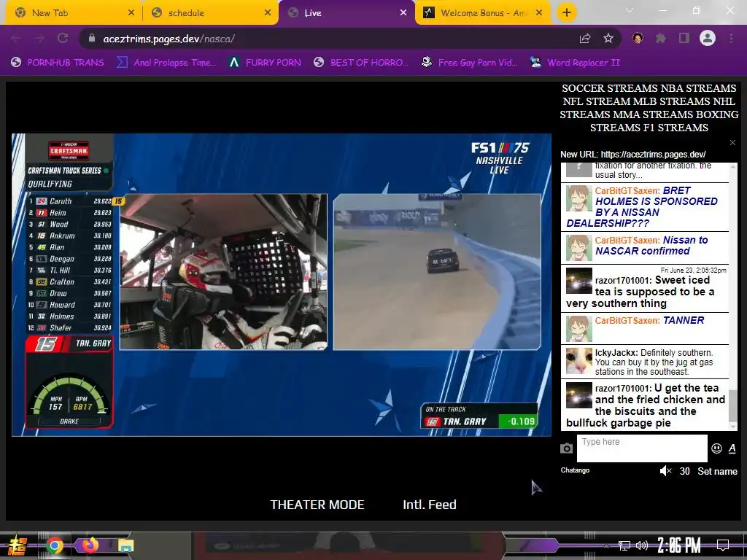The width and height of the screenshot is (747, 560).
Task: Show the taskbar clock reading 2:06 PM
Action: (679, 545)
